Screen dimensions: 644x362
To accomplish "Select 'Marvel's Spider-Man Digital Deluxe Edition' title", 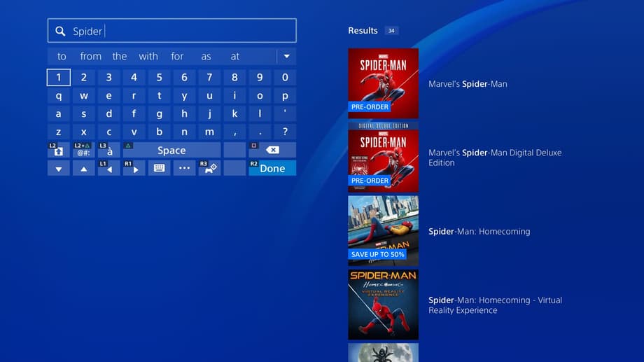I will 495,158.
